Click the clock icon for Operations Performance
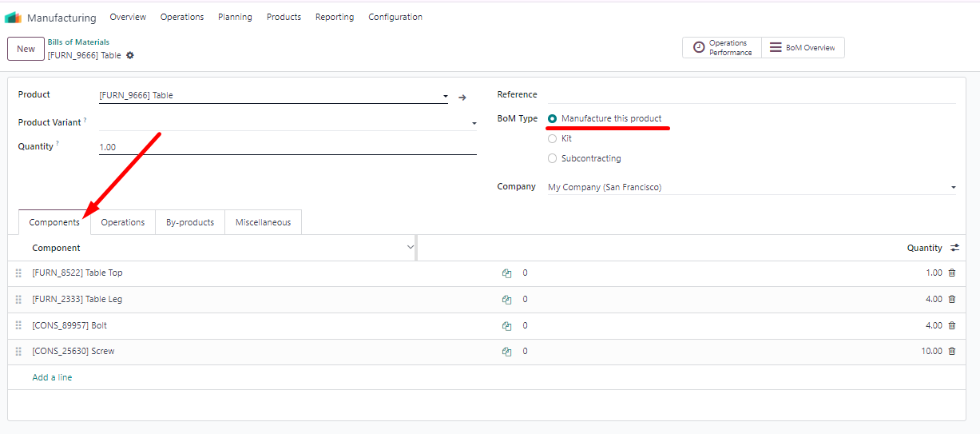Screen dimensions: 980x434 699,48
